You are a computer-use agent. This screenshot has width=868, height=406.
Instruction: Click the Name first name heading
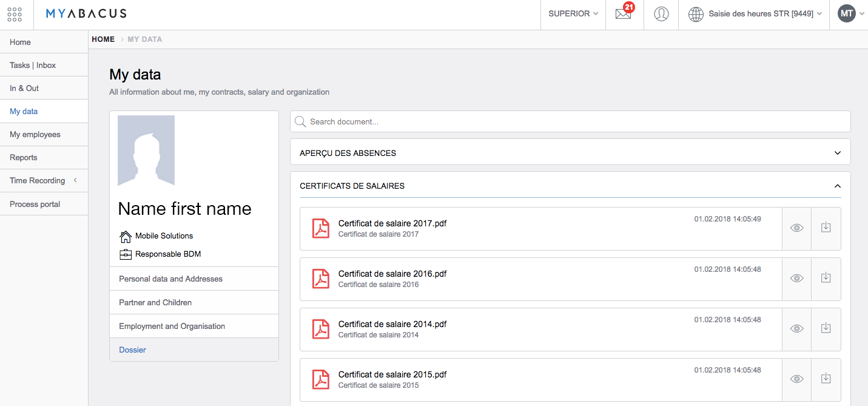click(184, 208)
